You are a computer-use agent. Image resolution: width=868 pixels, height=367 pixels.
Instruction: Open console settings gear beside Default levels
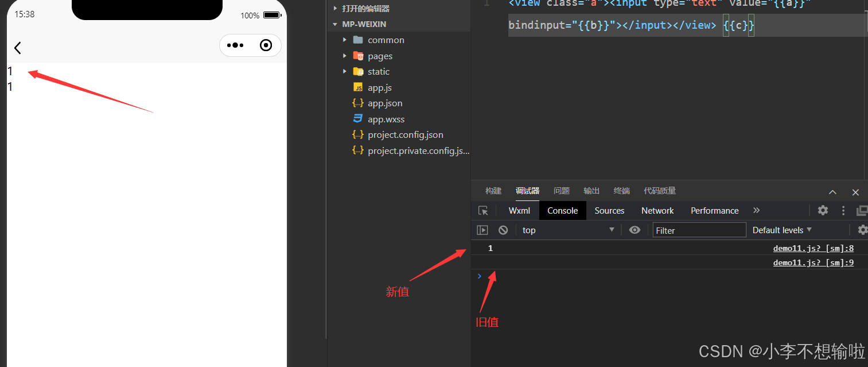coord(862,230)
